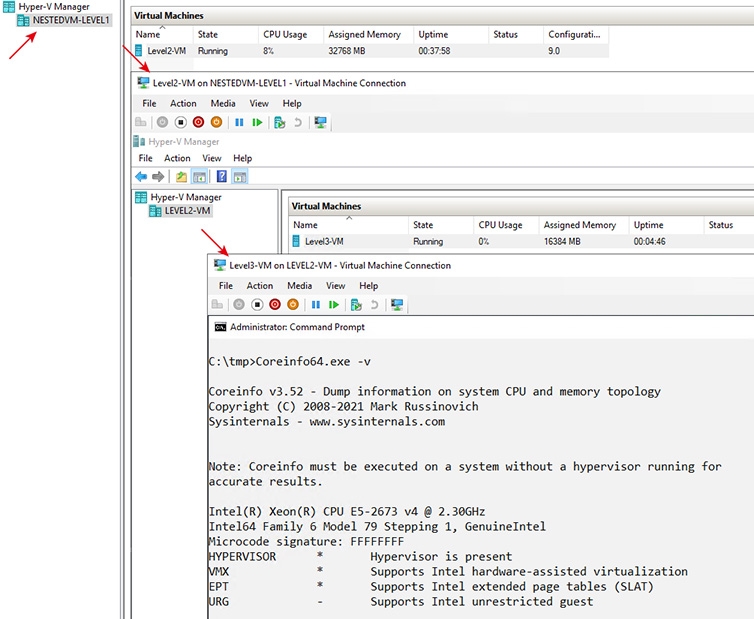Click Configurati... column header in outer list

[576, 35]
